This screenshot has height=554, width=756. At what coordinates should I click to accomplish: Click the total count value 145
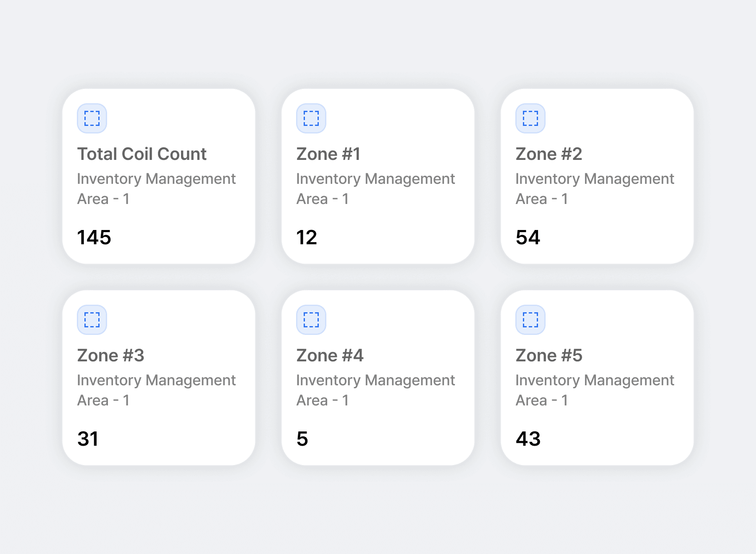tap(94, 238)
